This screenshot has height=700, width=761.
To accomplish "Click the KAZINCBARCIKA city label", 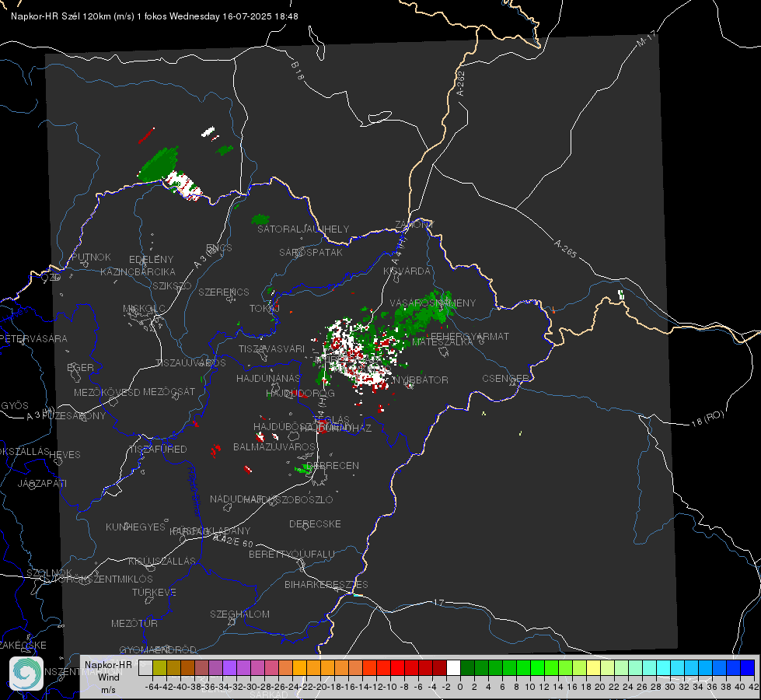I will pyautogui.click(x=138, y=271).
